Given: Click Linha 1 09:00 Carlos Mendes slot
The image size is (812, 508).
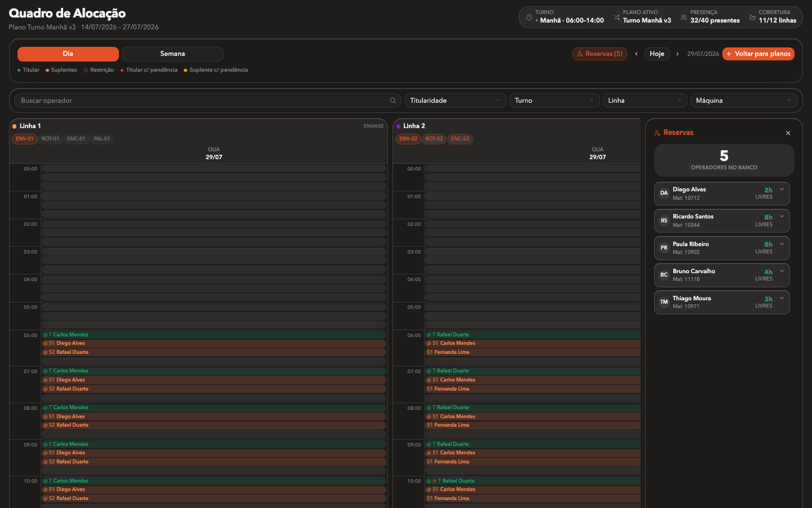Looking at the screenshot, I should (214, 444).
